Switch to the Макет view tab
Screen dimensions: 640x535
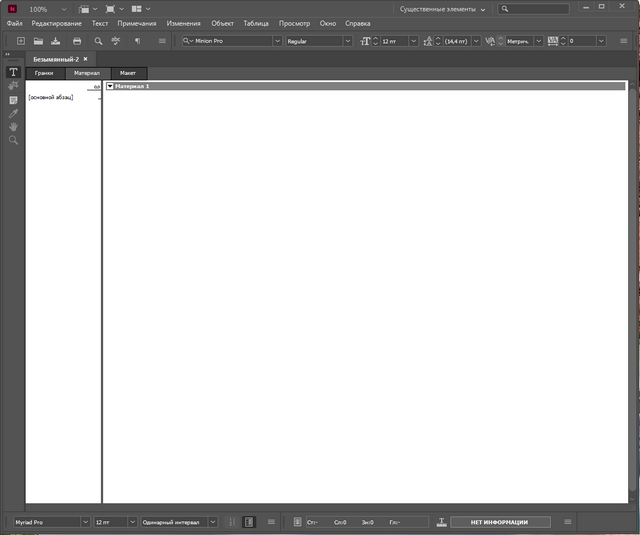pyautogui.click(x=128, y=73)
